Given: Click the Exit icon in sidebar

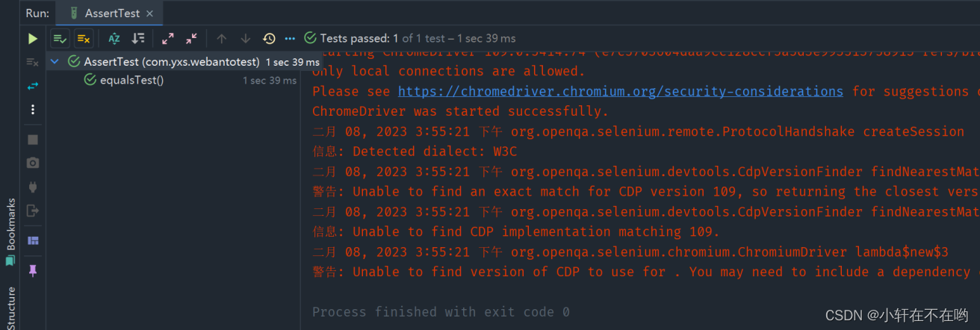Looking at the screenshot, I should 32,210.
